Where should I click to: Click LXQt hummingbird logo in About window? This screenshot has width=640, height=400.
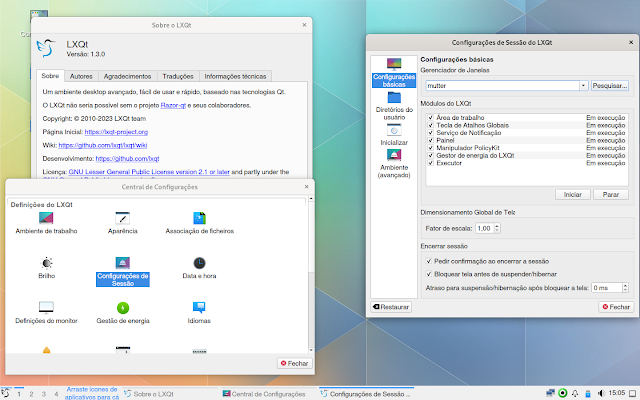(46, 48)
